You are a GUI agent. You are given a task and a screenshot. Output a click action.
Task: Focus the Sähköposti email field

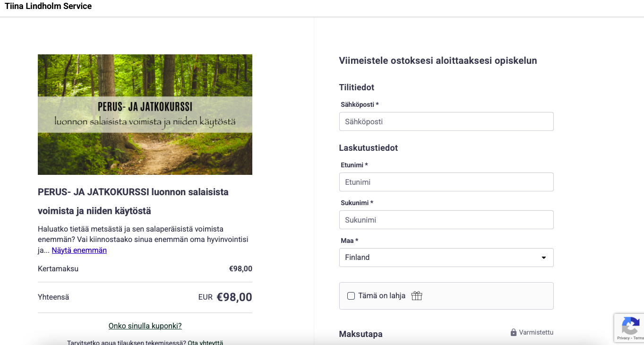(446, 121)
